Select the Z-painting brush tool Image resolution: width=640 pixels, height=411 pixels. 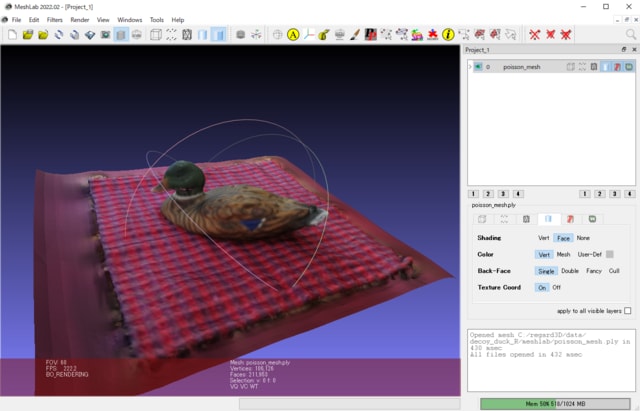(x=355, y=34)
